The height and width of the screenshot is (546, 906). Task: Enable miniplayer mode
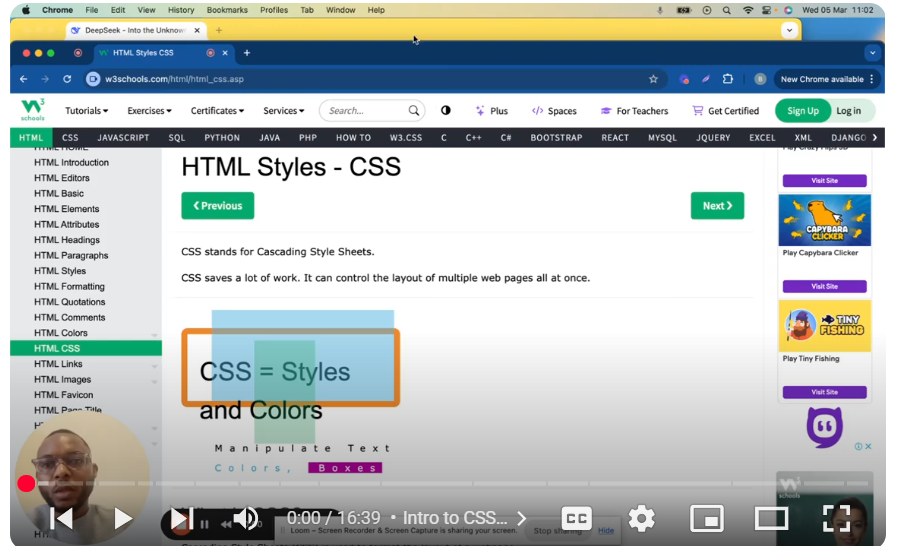click(707, 518)
